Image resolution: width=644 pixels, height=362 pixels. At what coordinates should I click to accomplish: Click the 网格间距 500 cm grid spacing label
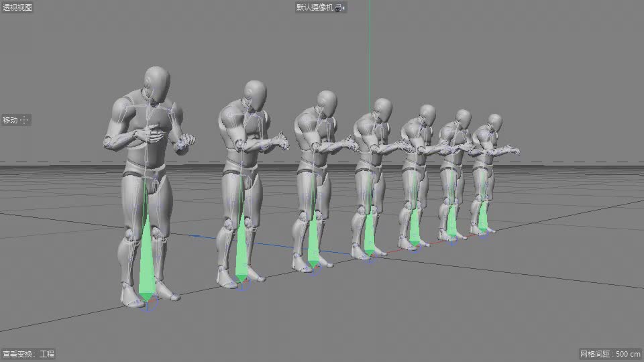point(610,354)
